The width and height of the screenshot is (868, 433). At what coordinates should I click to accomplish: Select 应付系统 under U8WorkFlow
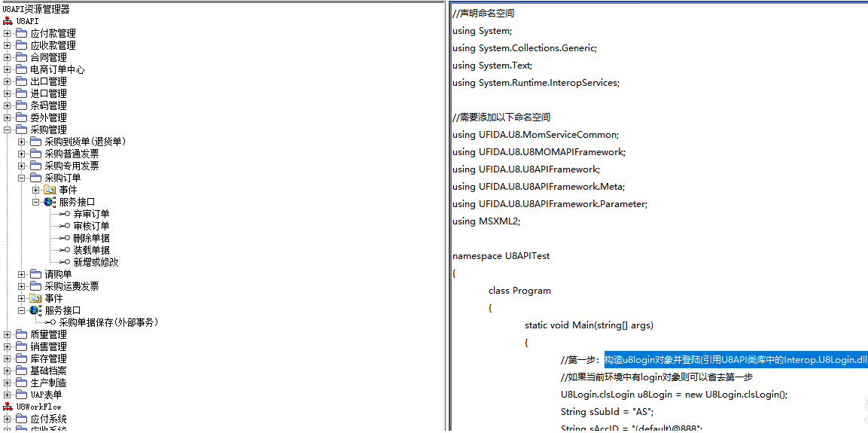(x=49, y=419)
